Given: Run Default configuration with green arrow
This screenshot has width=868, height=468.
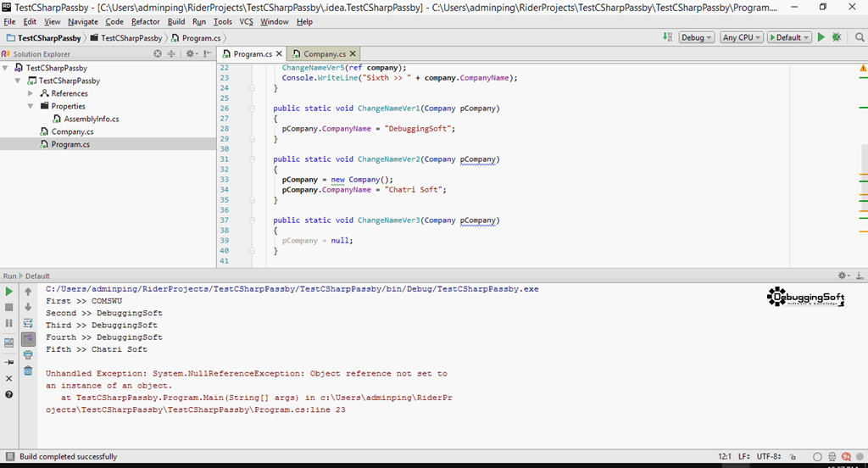Looking at the screenshot, I should (x=821, y=37).
